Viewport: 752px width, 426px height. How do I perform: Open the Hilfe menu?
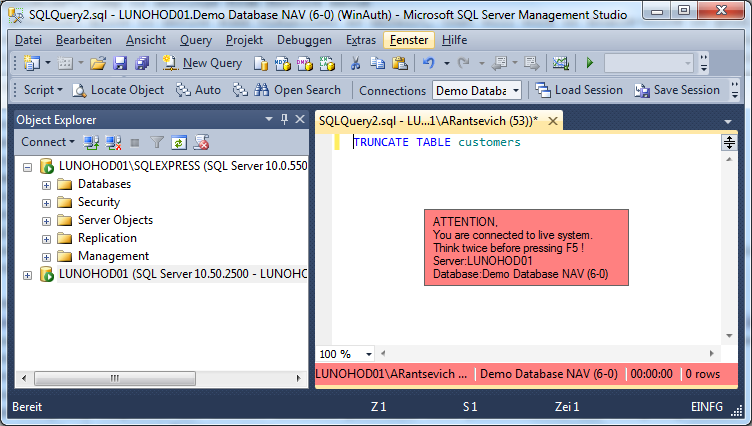click(x=454, y=40)
